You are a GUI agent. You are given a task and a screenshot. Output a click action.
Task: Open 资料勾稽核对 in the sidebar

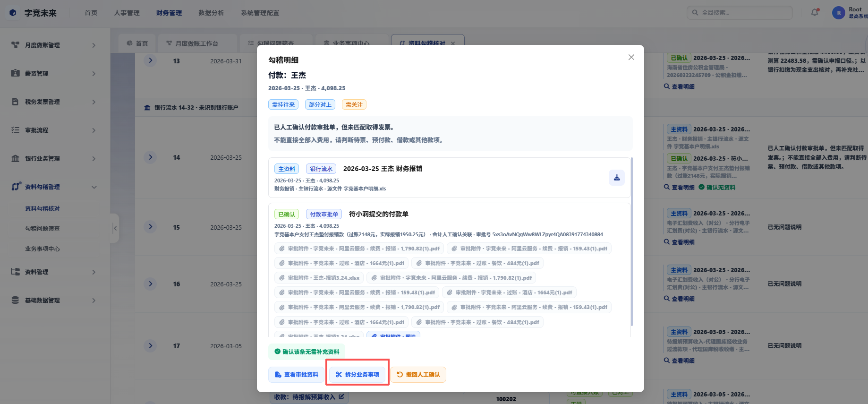click(43, 208)
